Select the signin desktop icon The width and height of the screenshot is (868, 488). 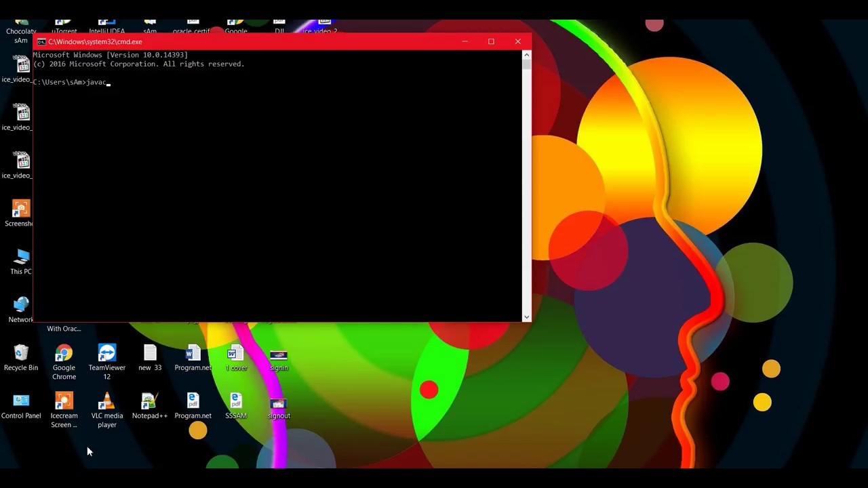point(279,359)
